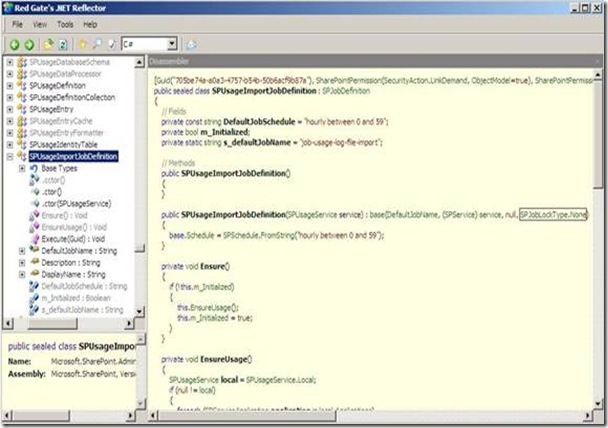Expand the Base Types node
Screen dimensions: 608x428
click(21, 169)
